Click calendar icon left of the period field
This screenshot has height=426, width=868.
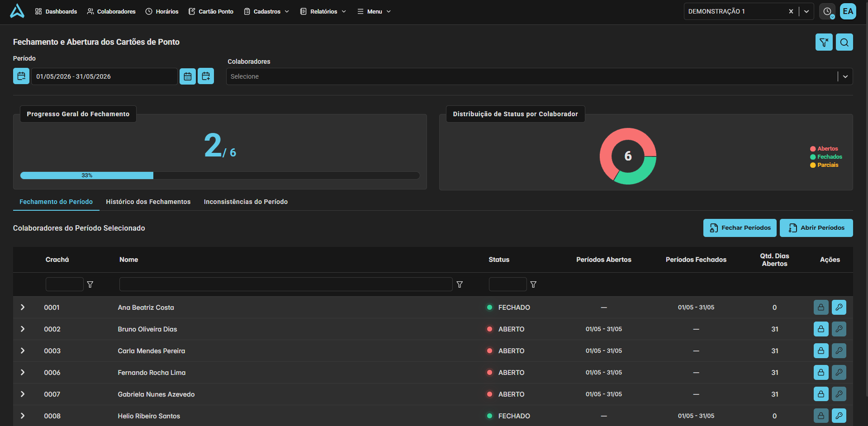(21, 76)
